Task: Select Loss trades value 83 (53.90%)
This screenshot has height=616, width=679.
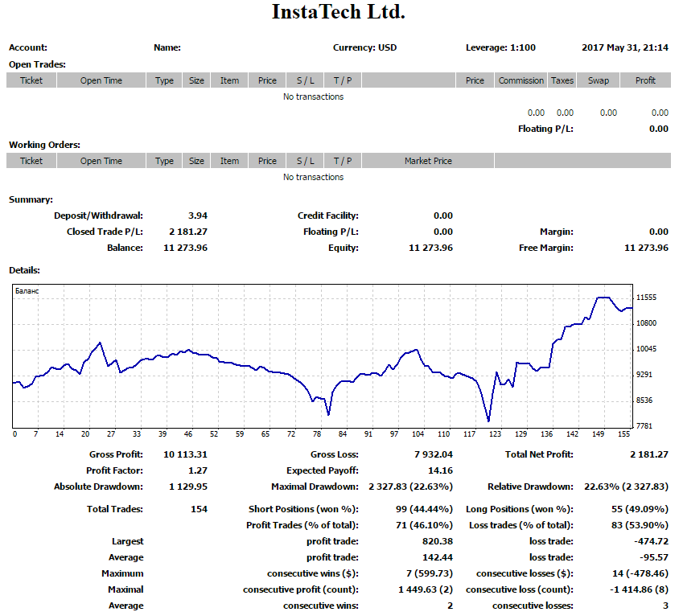Action: 640,525
